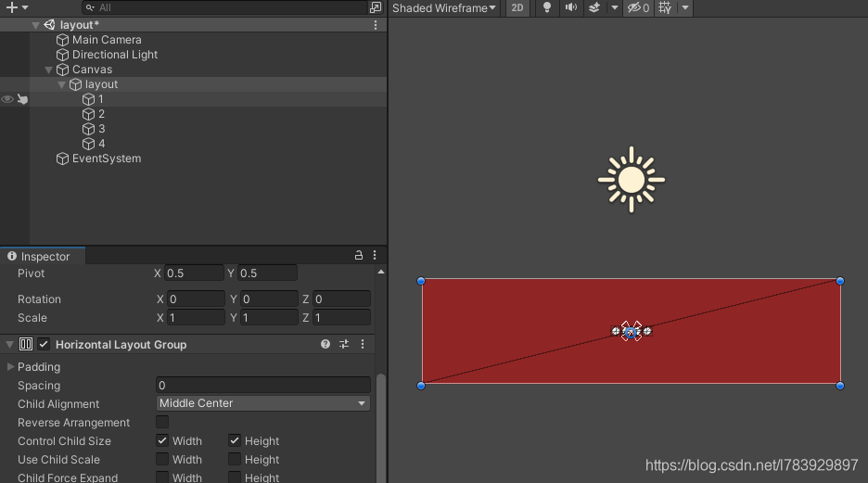Open the layout scene options menu
The width and height of the screenshot is (868, 483).
pos(376,25)
